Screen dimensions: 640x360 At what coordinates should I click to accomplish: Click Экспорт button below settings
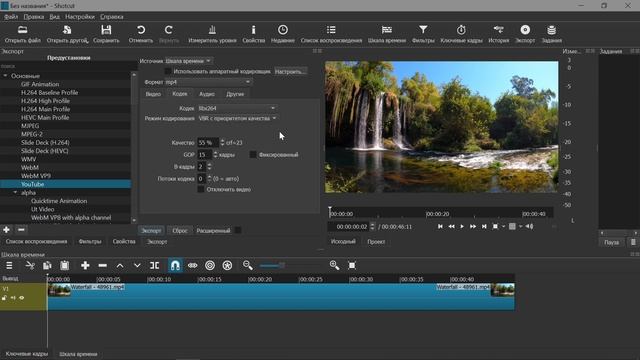point(151,231)
